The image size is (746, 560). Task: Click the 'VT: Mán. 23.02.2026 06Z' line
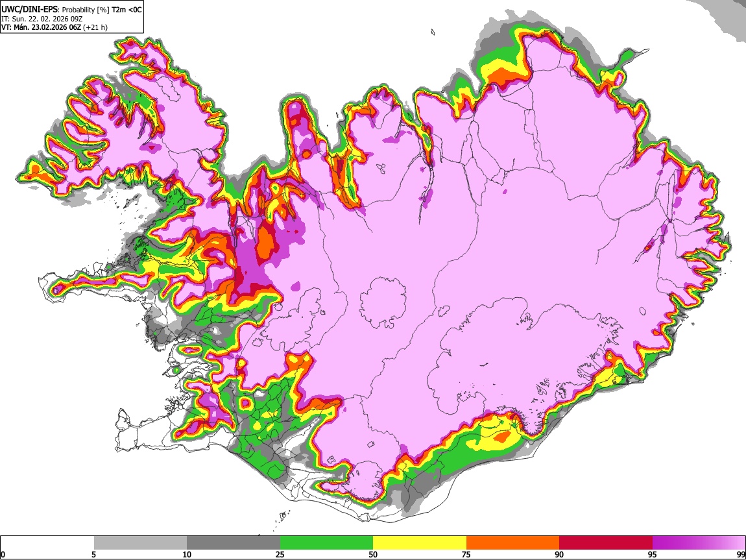click(41, 28)
